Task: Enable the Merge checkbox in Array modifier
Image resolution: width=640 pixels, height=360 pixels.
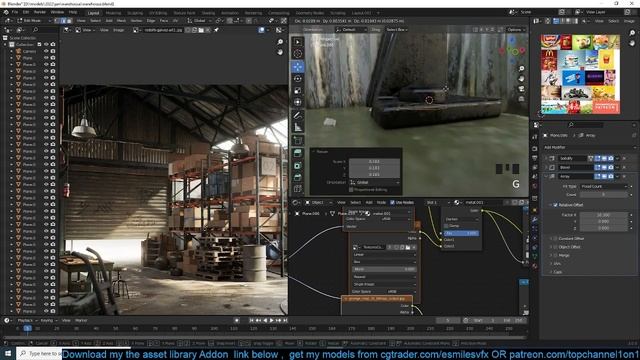Action: (555, 255)
